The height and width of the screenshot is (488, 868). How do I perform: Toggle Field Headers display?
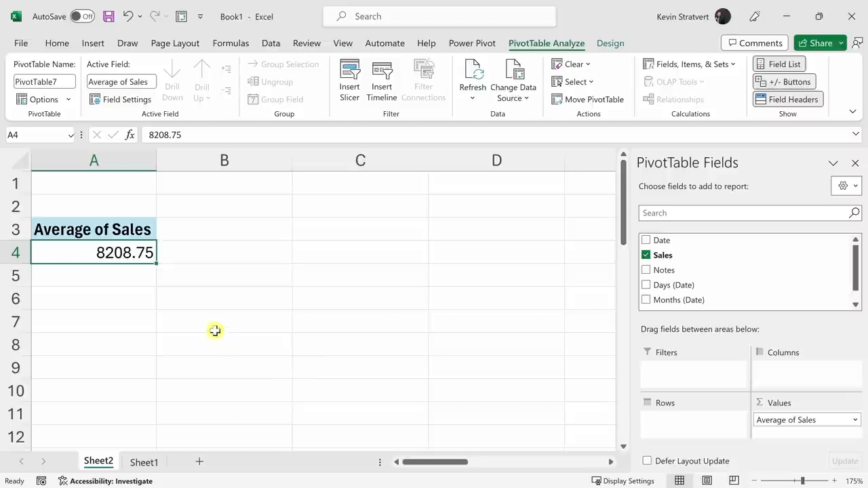[x=787, y=100]
